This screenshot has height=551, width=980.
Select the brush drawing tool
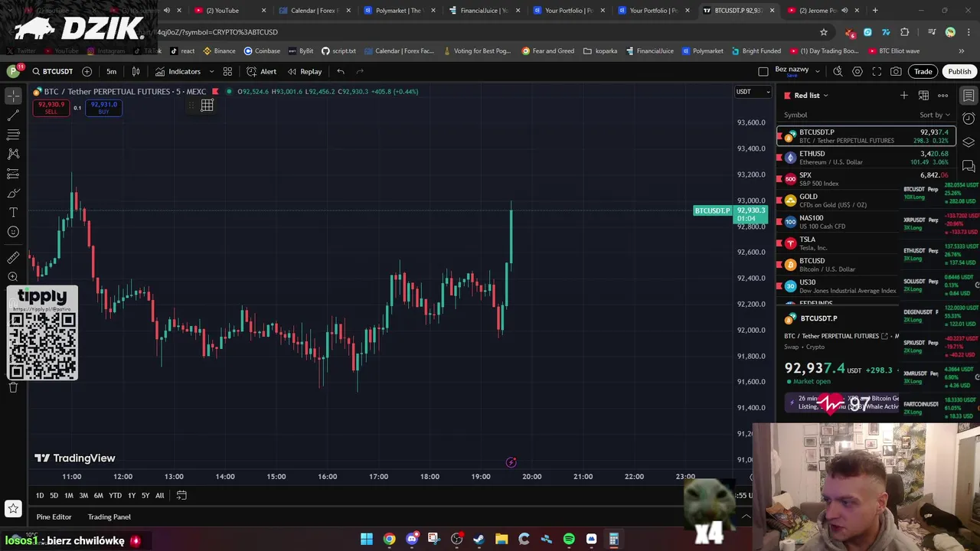point(13,193)
